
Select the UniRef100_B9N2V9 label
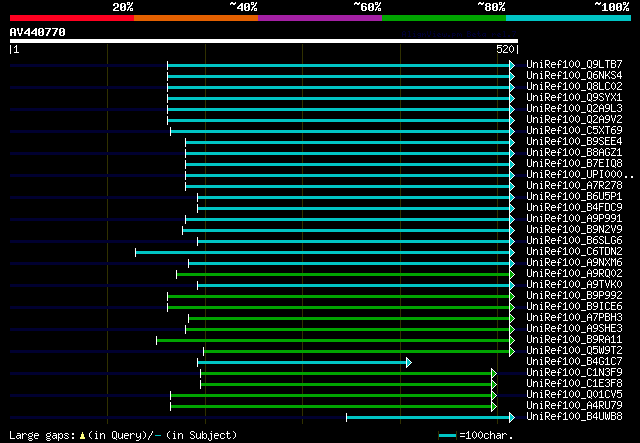click(x=574, y=230)
